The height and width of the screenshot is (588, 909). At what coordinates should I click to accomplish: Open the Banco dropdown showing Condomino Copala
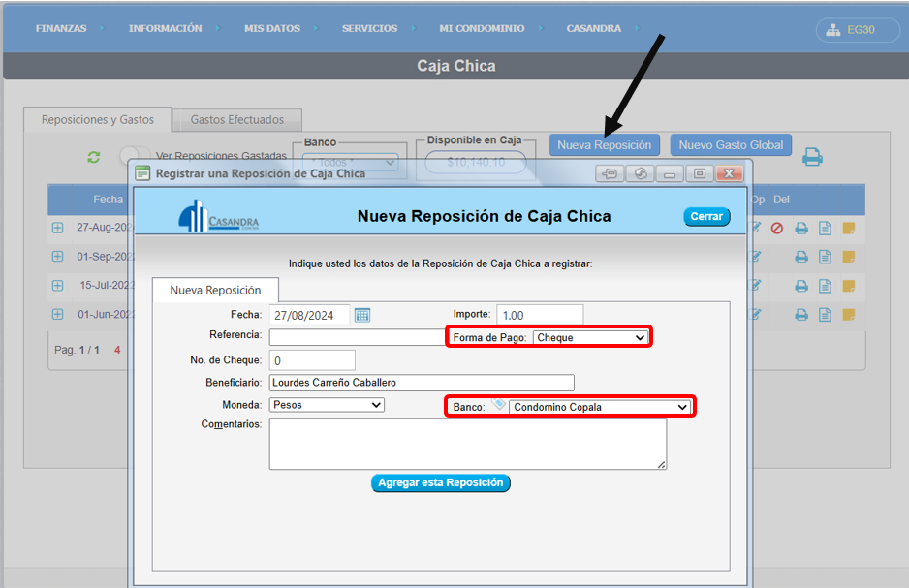click(600, 407)
